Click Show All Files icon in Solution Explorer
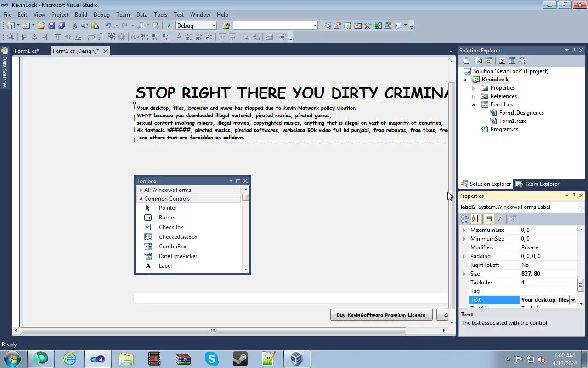The width and height of the screenshot is (588, 368). pyautogui.click(x=479, y=61)
